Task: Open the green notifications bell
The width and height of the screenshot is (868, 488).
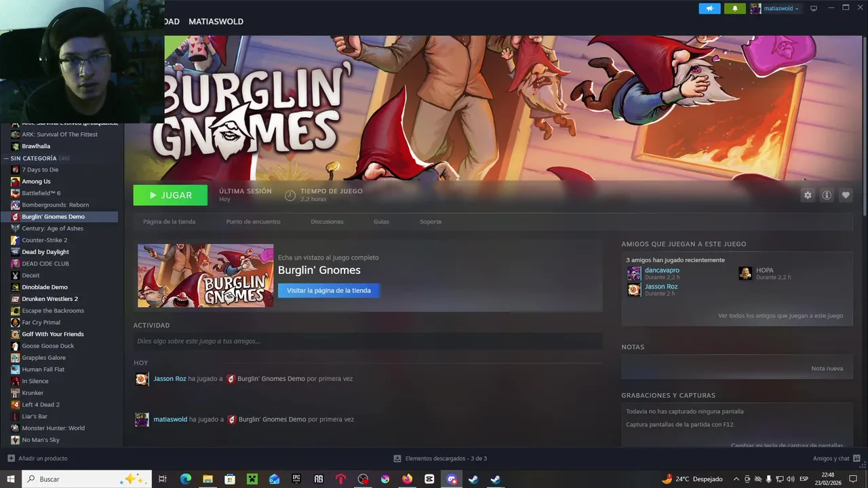Action: pyautogui.click(x=735, y=8)
